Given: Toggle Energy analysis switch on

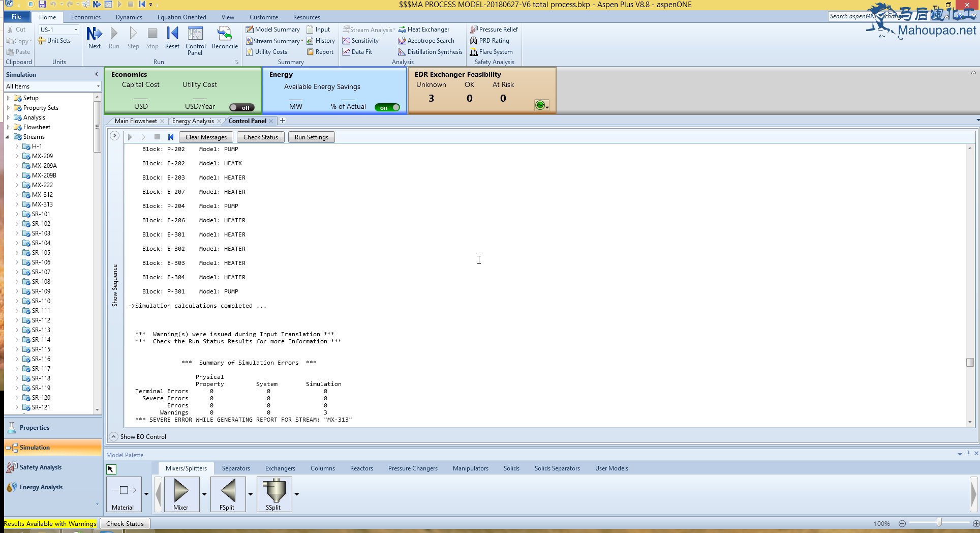Looking at the screenshot, I should (387, 107).
